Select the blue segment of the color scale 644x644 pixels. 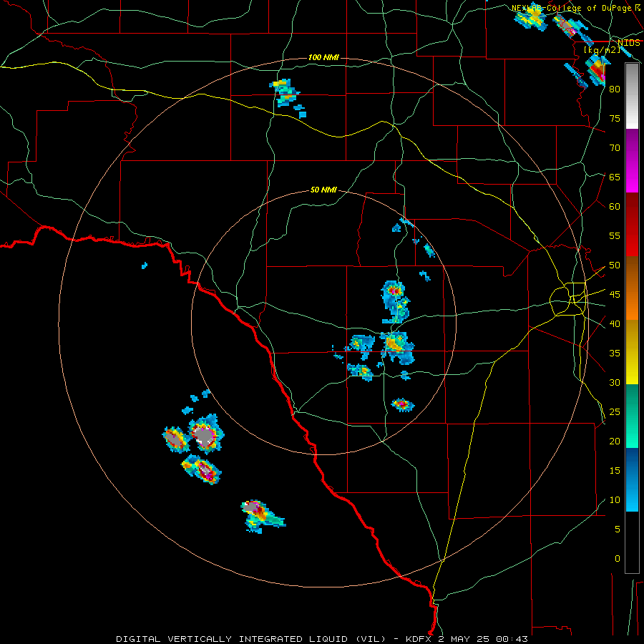pyautogui.click(x=632, y=479)
